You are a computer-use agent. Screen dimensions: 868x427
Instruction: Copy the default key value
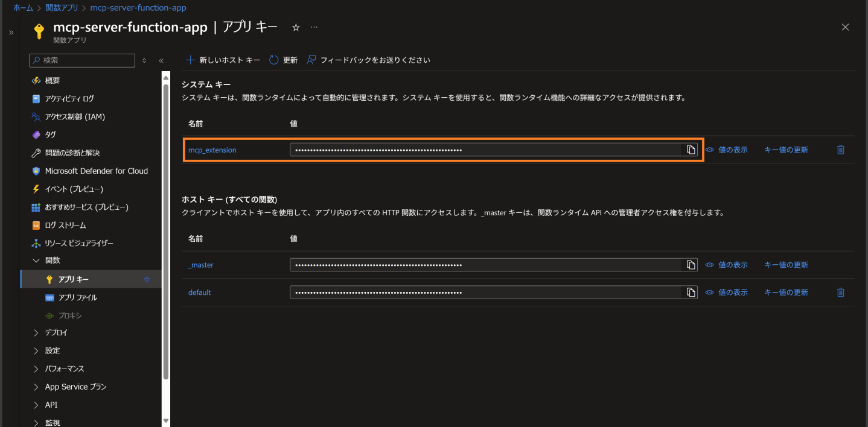coord(691,293)
